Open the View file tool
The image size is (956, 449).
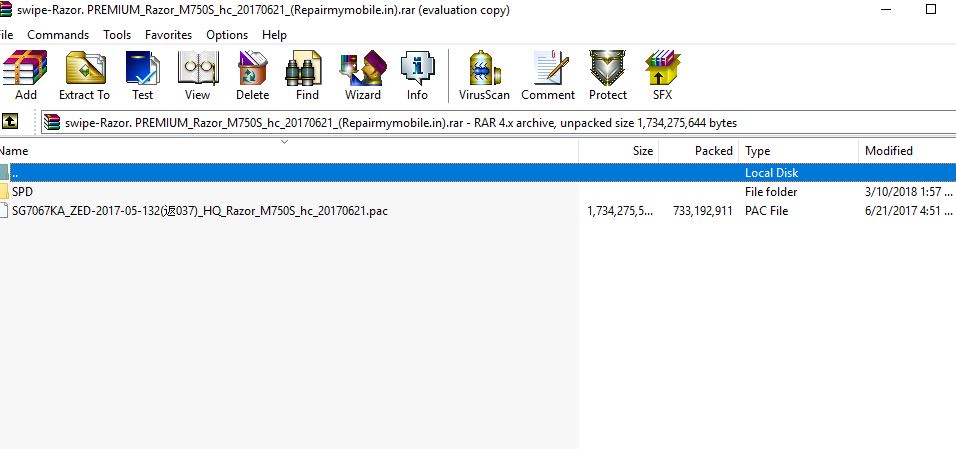(x=197, y=75)
